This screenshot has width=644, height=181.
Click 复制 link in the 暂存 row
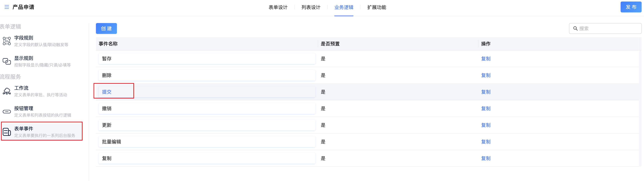[x=486, y=59]
